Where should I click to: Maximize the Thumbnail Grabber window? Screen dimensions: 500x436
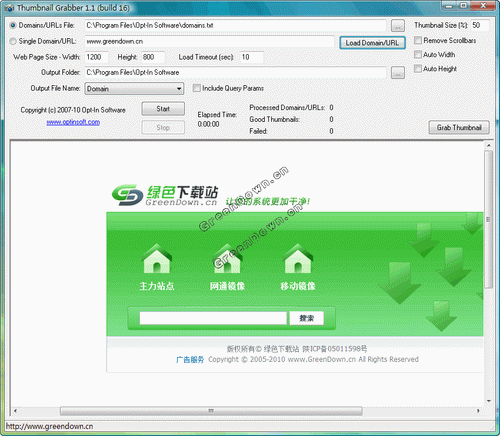464,5
